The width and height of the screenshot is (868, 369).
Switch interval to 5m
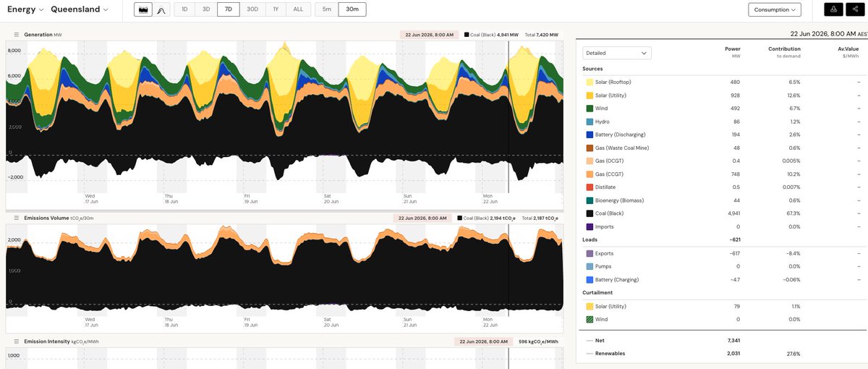327,9
